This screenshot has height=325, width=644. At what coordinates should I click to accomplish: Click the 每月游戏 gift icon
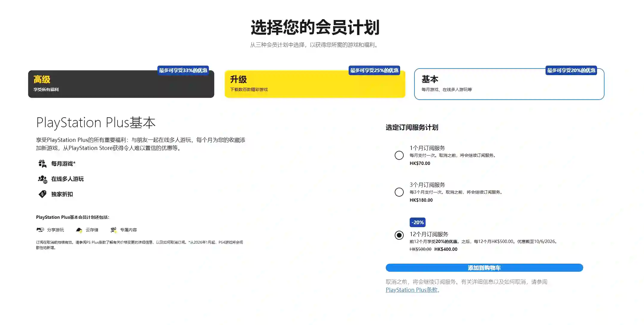click(42, 163)
